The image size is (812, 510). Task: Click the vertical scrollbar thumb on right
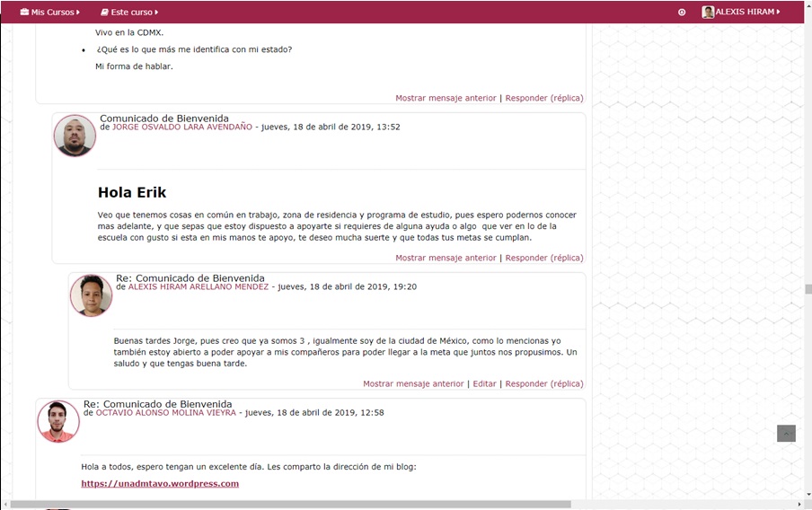[808, 289]
